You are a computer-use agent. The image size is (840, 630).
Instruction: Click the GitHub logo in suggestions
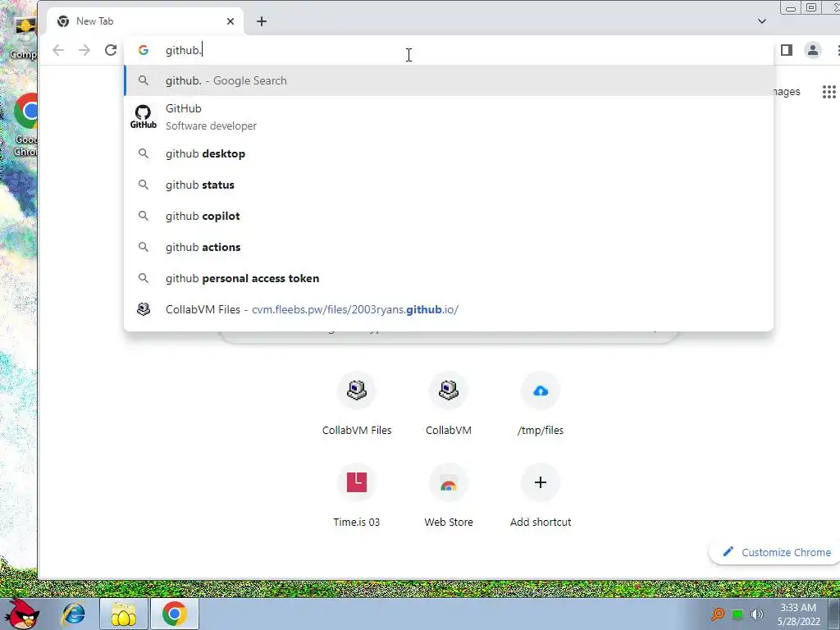(x=143, y=116)
